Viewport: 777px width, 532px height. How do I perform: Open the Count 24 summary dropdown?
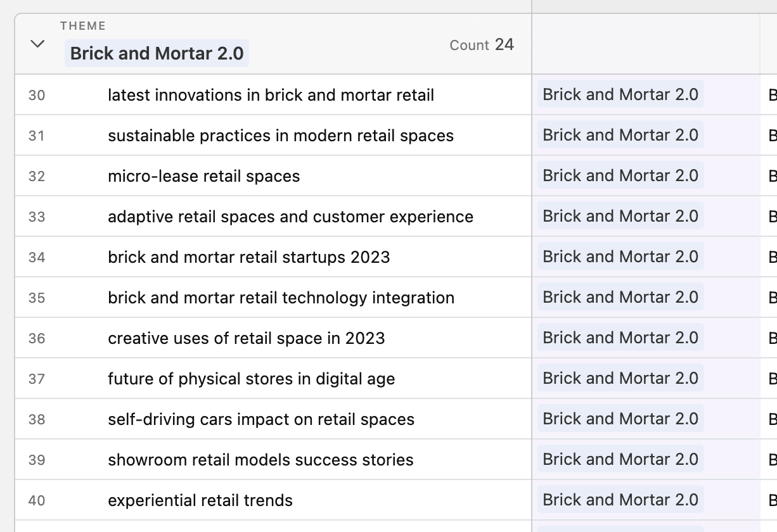coord(481,45)
